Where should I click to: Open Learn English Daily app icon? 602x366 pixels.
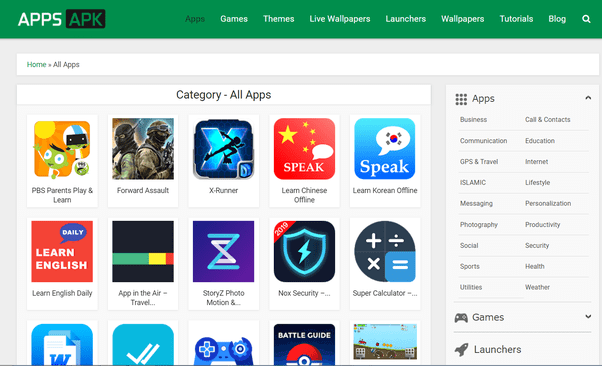click(x=62, y=252)
